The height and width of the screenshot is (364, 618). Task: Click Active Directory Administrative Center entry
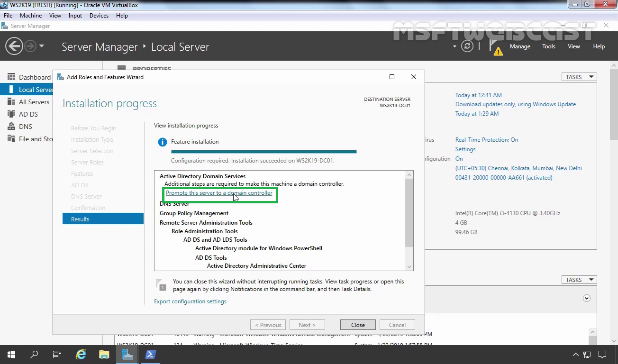click(256, 266)
